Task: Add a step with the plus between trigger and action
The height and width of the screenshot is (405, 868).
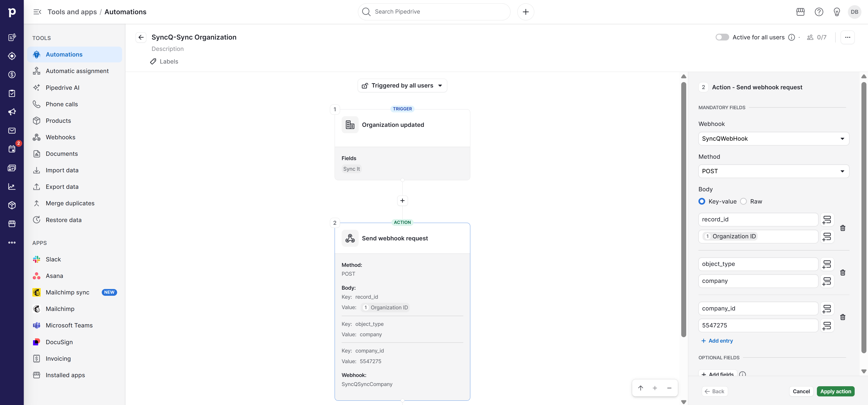Action: tap(402, 201)
